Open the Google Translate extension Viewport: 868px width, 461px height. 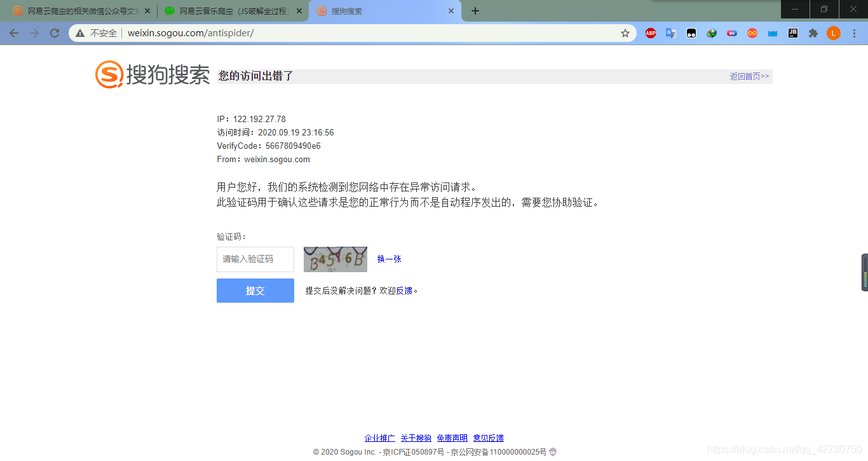pos(671,33)
